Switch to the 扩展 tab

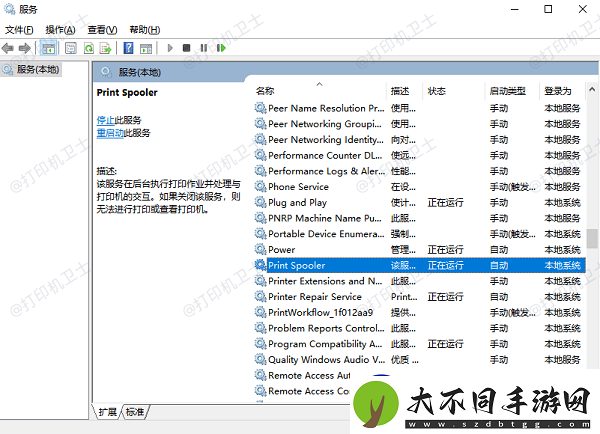pos(107,412)
